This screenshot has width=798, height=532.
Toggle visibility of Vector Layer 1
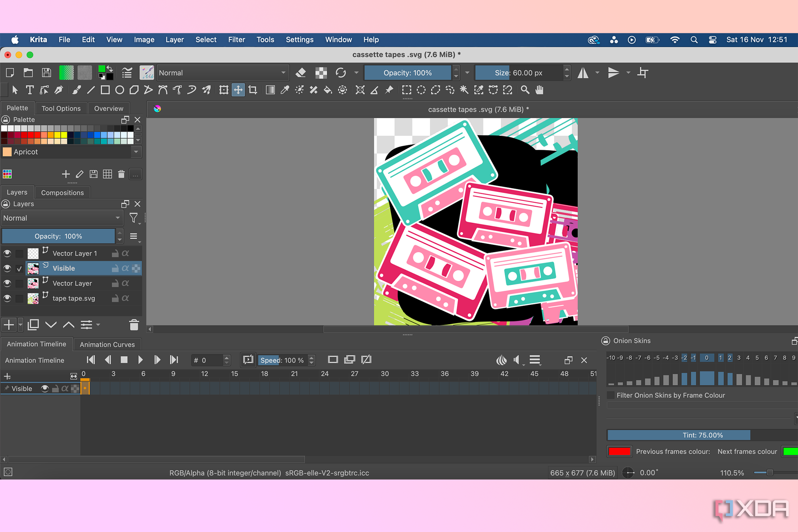tap(7, 253)
